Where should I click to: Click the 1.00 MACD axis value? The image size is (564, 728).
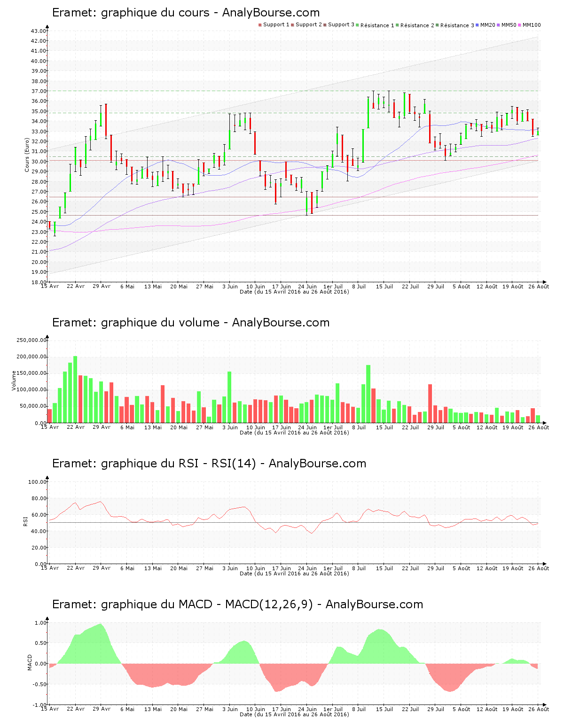pos(40,623)
